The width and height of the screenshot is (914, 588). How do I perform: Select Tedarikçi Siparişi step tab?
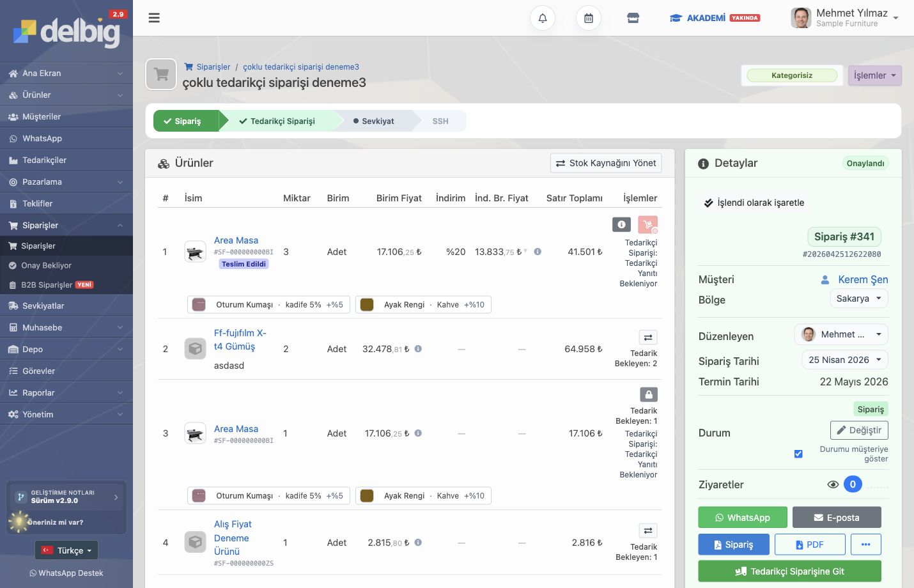click(x=277, y=121)
